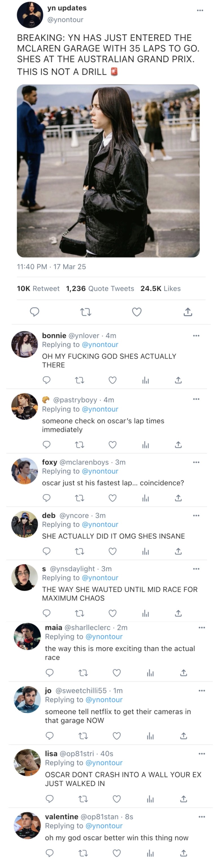
Task: Open the @ynontour profile handle in header
Action: pos(65,19)
